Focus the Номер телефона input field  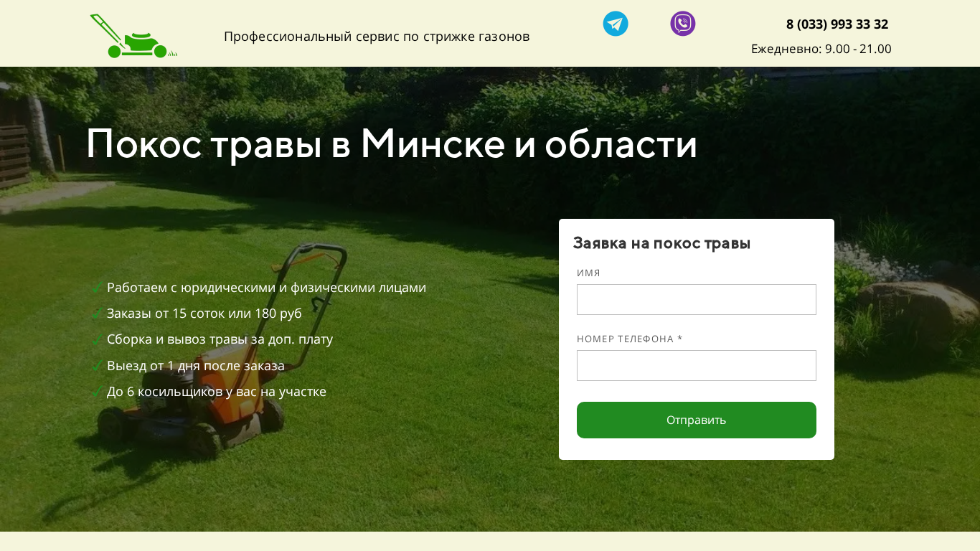point(697,365)
